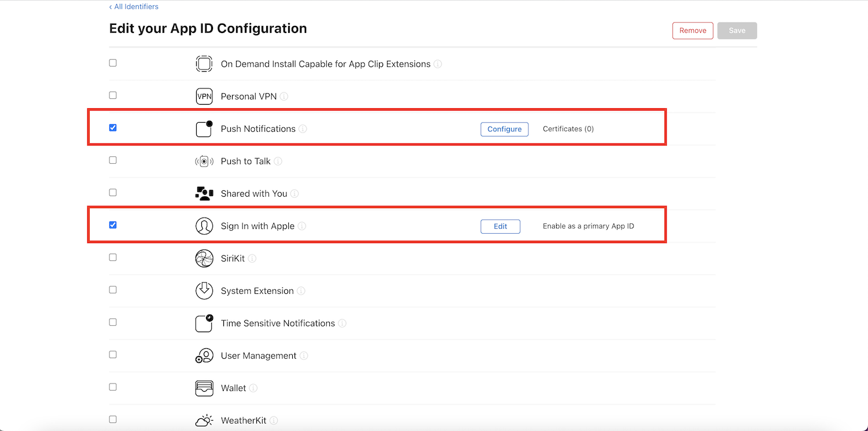Open info tooltip next to Push to Talk
Viewport: 868px width, 431px height.
point(278,161)
